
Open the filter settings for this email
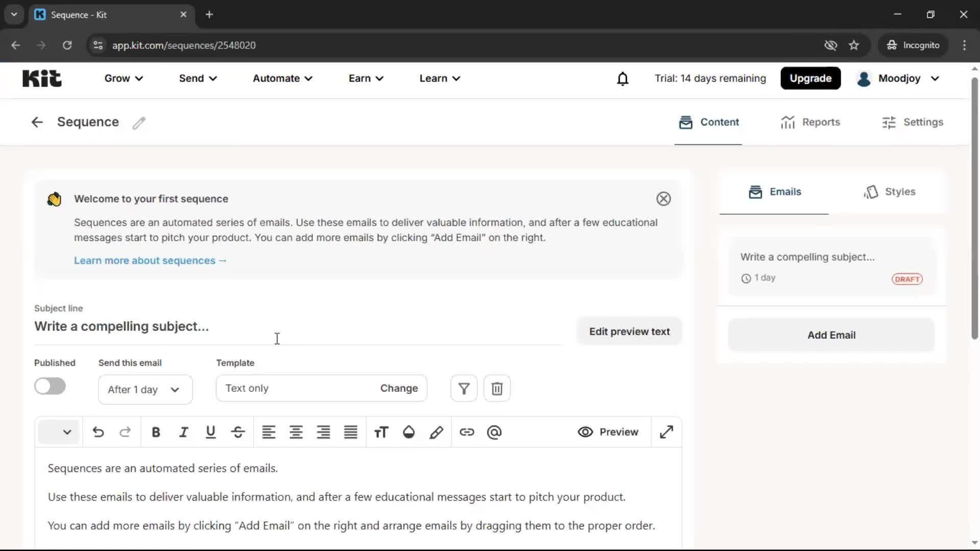pyautogui.click(x=463, y=388)
